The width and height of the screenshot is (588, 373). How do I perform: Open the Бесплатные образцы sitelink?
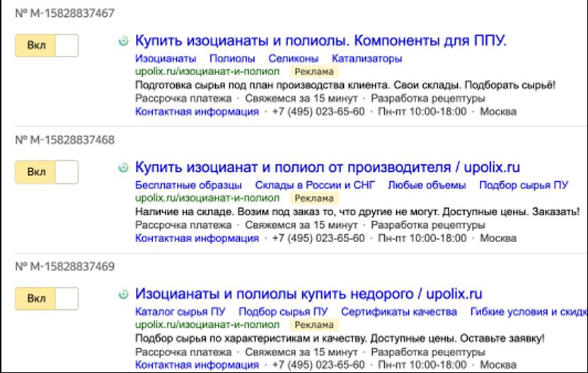(x=188, y=185)
